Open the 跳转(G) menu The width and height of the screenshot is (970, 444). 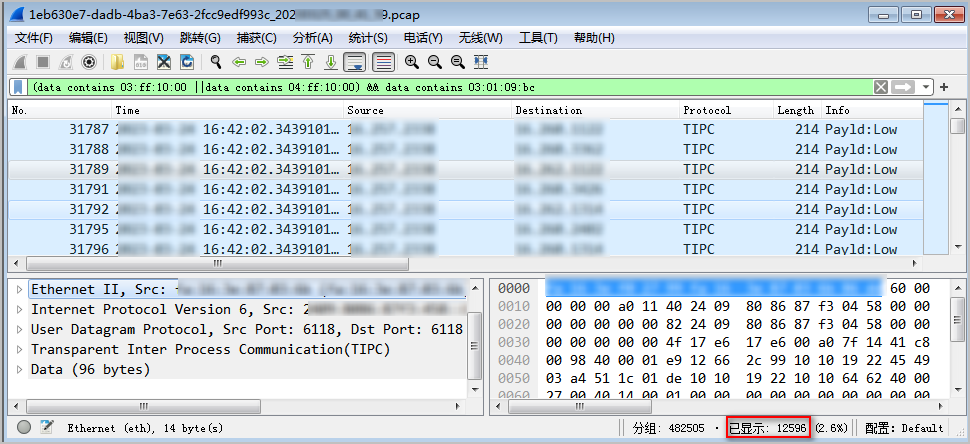pos(200,38)
